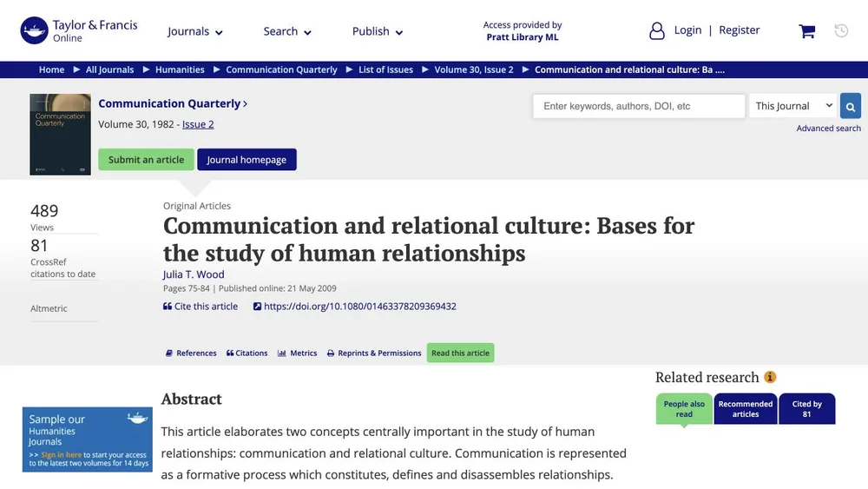Click the Register link
The image size is (868, 489).
(x=739, y=30)
